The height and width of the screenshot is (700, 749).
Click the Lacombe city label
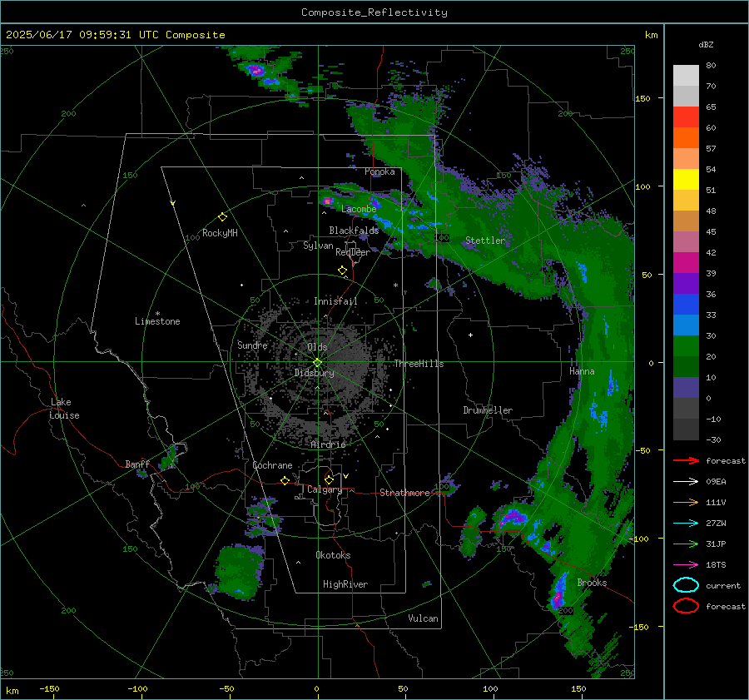[x=359, y=209]
